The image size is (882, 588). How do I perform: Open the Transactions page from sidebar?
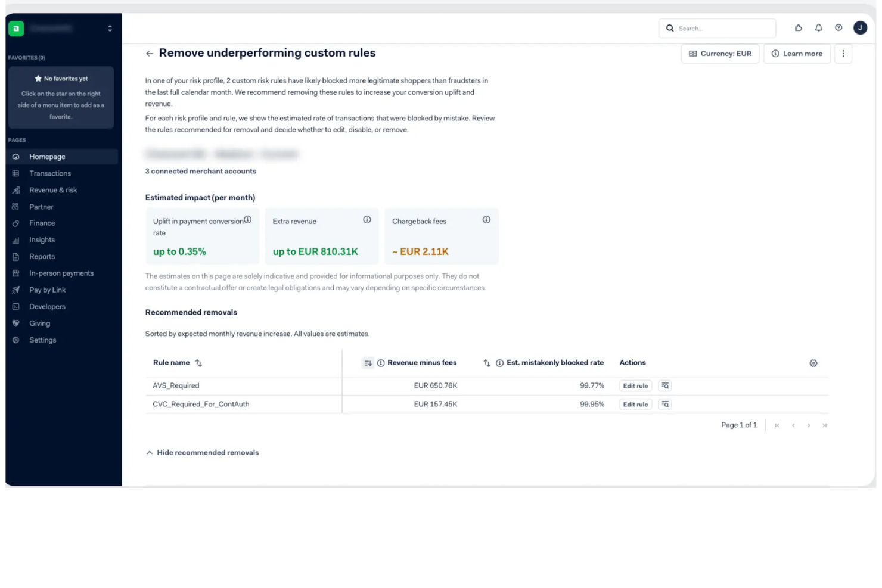(x=50, y=173)
